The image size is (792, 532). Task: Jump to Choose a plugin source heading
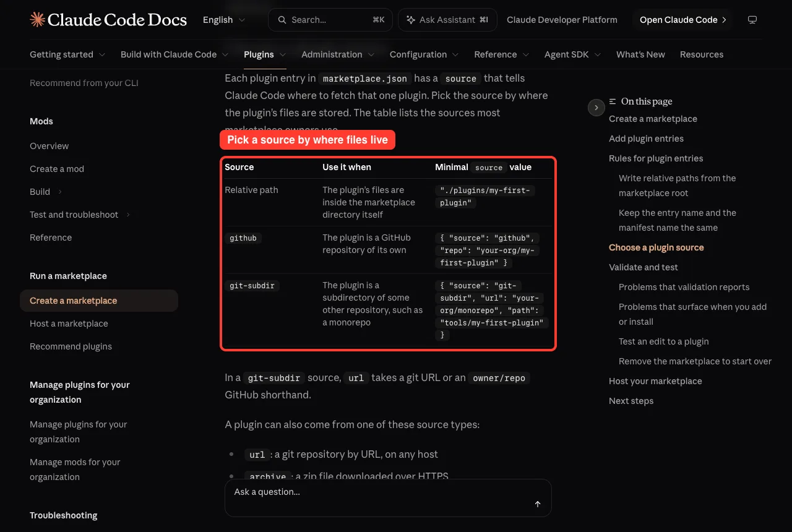656,247
